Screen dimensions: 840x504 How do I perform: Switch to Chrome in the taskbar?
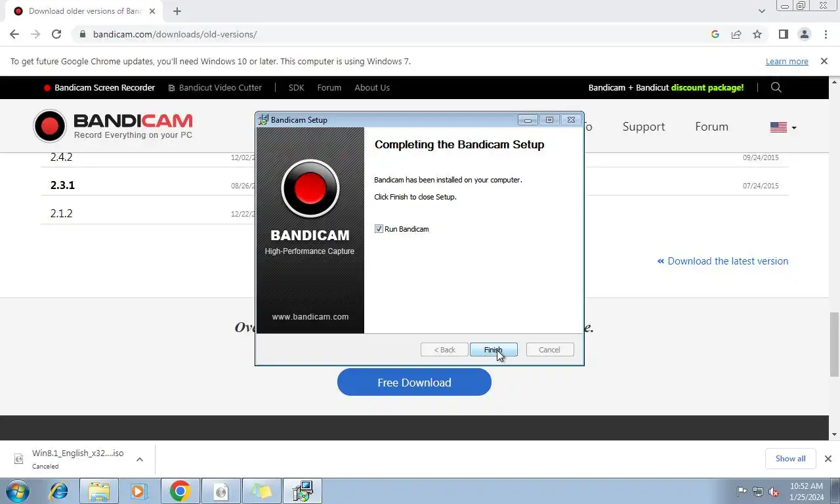coord(180,491)
